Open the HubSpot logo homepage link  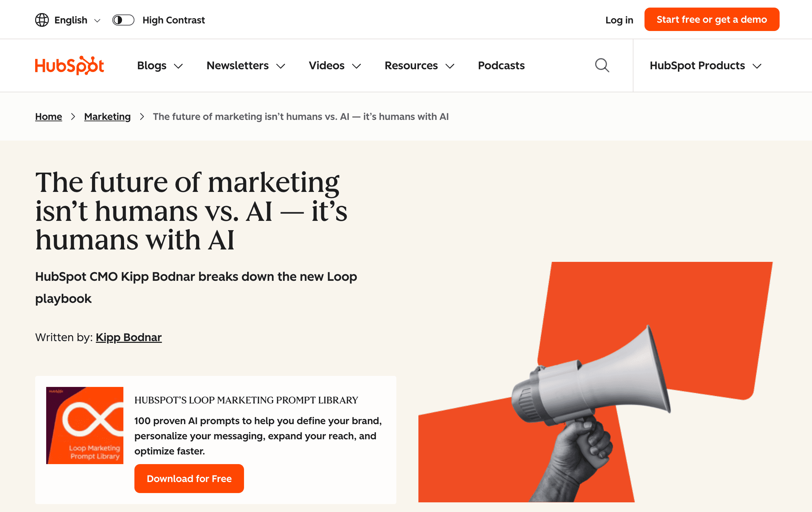[69, 65]
